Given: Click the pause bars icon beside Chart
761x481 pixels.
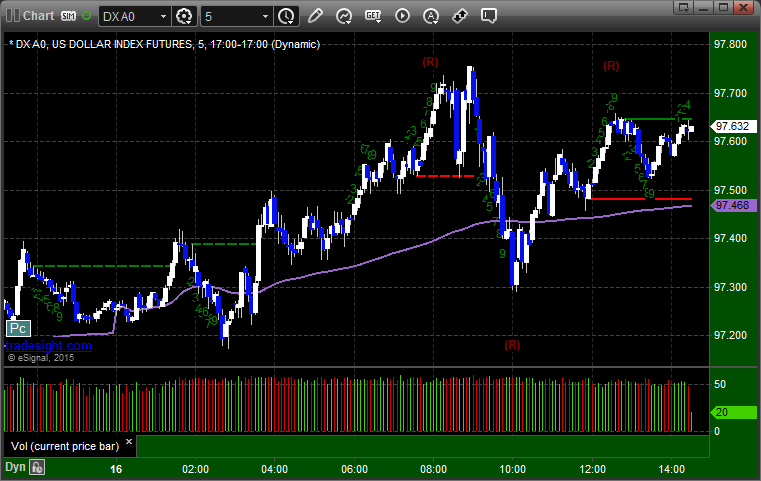Looking at the screenshot, I should click(x=13, y=16).
